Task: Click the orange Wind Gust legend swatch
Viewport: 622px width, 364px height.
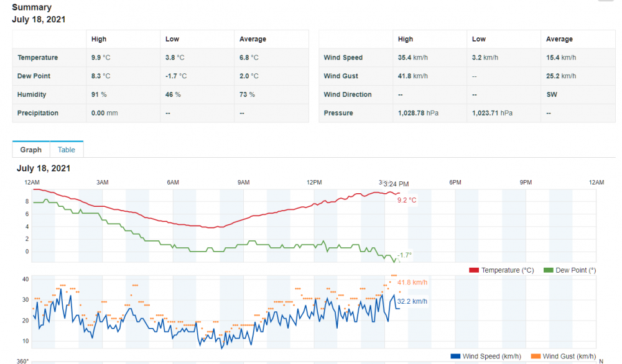Action: [535, 356]
